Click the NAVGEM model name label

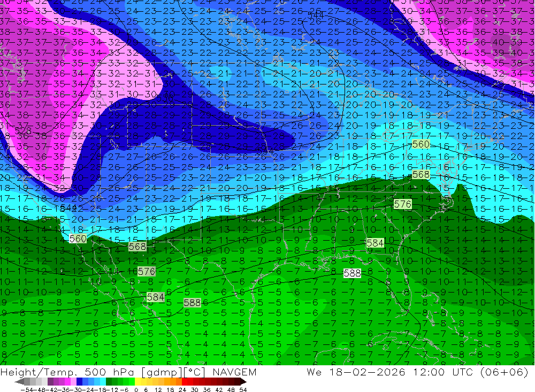click(x=234, y=372)
